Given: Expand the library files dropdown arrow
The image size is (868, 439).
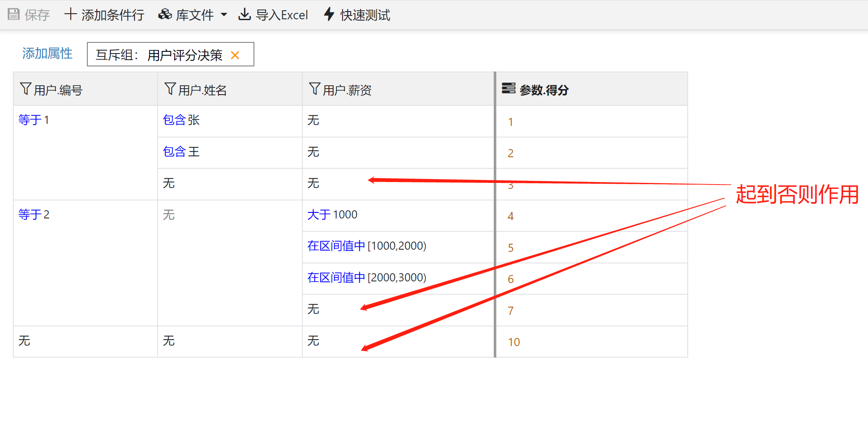Looking at the screenshot, I should (x=224, y=15).
